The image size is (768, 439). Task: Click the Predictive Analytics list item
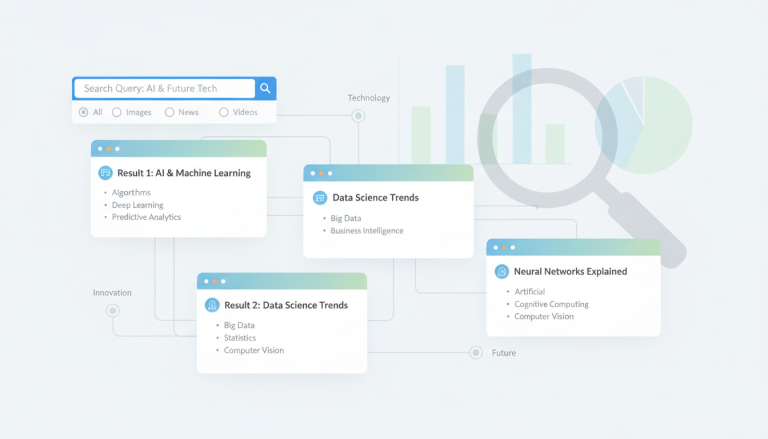pos(146,217)
